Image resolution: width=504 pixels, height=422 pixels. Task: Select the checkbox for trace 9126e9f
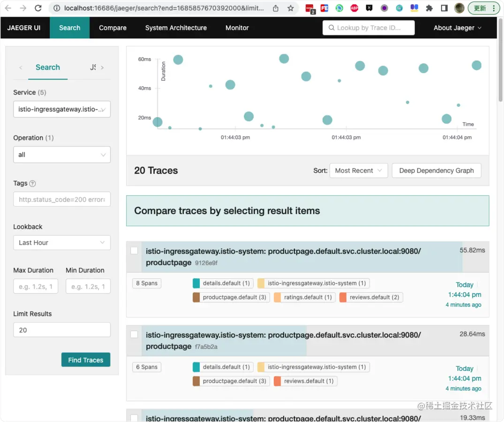pos(134,251)
